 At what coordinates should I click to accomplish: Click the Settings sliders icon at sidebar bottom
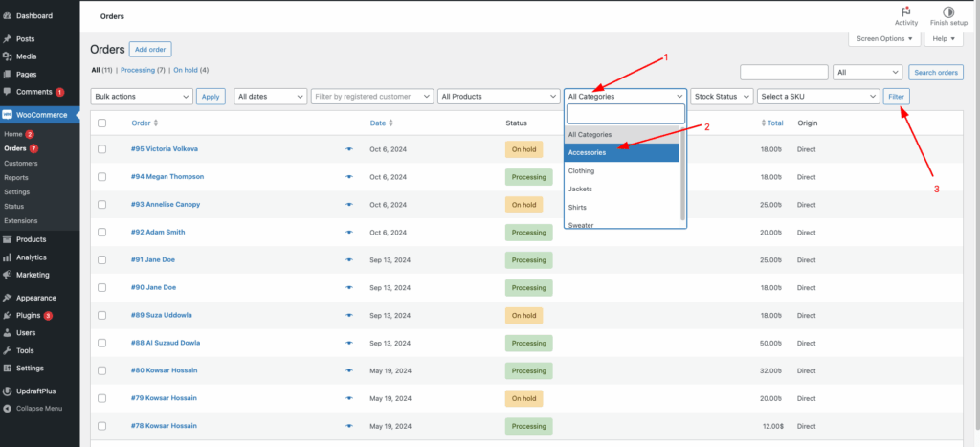(8, 369)
